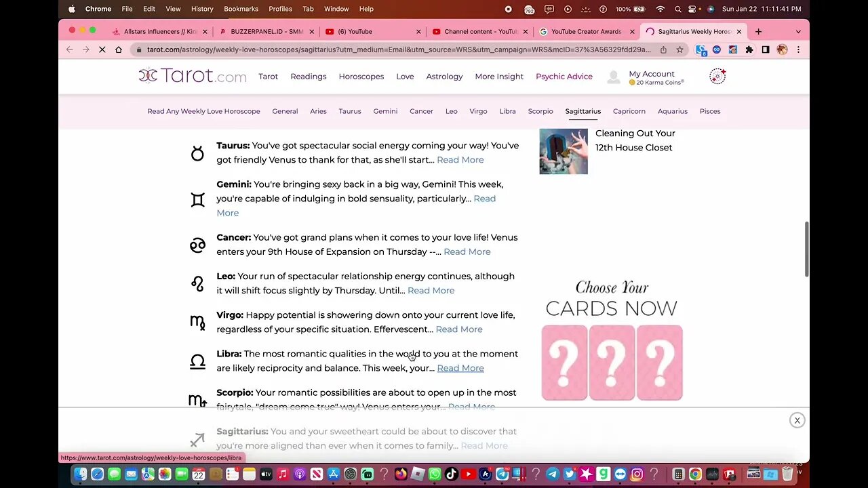Open the daily card icon beside My Account
This screenshot has width=868, height=488.
pyautogui.click(x=717, y=77)
